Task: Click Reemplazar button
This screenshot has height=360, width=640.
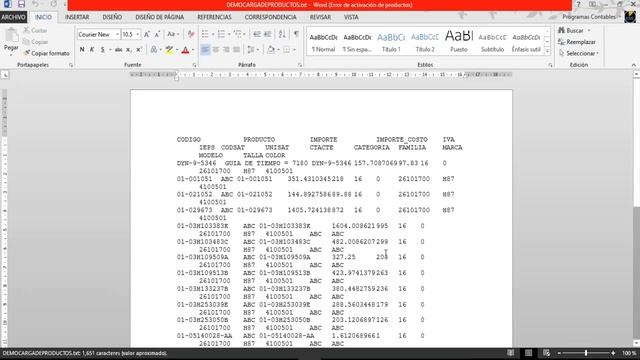Action: pyautogui.click(x=577, y=42)
